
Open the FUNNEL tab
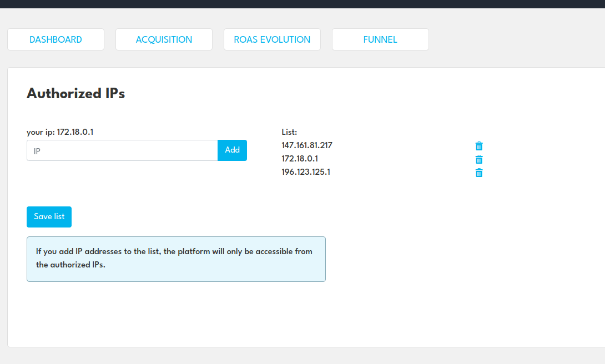[380, 39]
